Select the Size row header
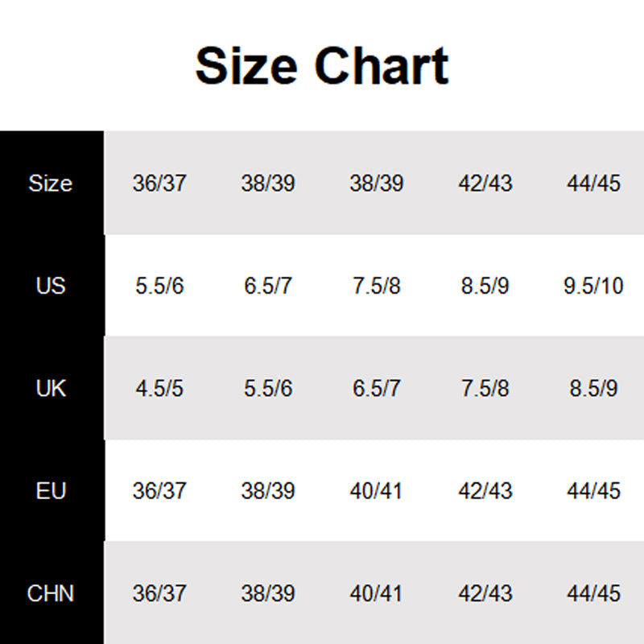 (x=51, y=184)
